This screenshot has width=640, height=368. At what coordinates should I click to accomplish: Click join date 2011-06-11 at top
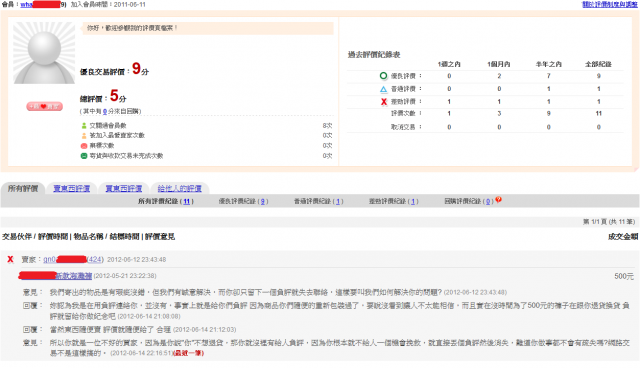coord(129,4)
